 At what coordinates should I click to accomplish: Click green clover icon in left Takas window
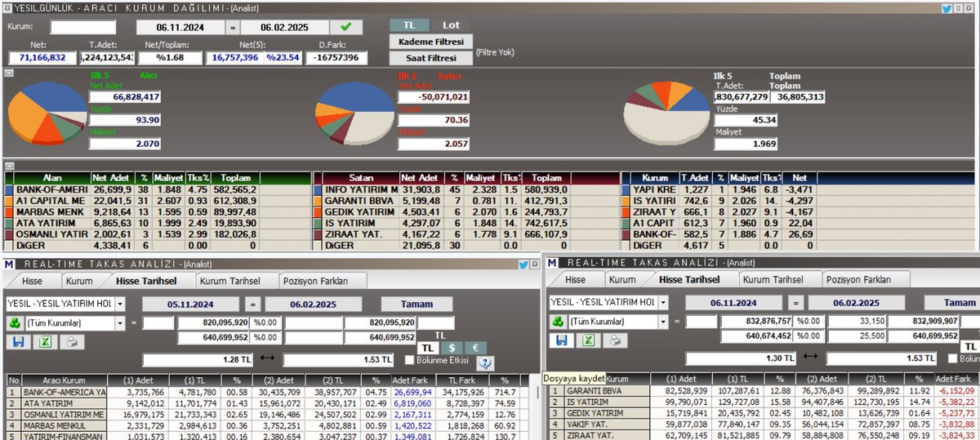[14, 322]
